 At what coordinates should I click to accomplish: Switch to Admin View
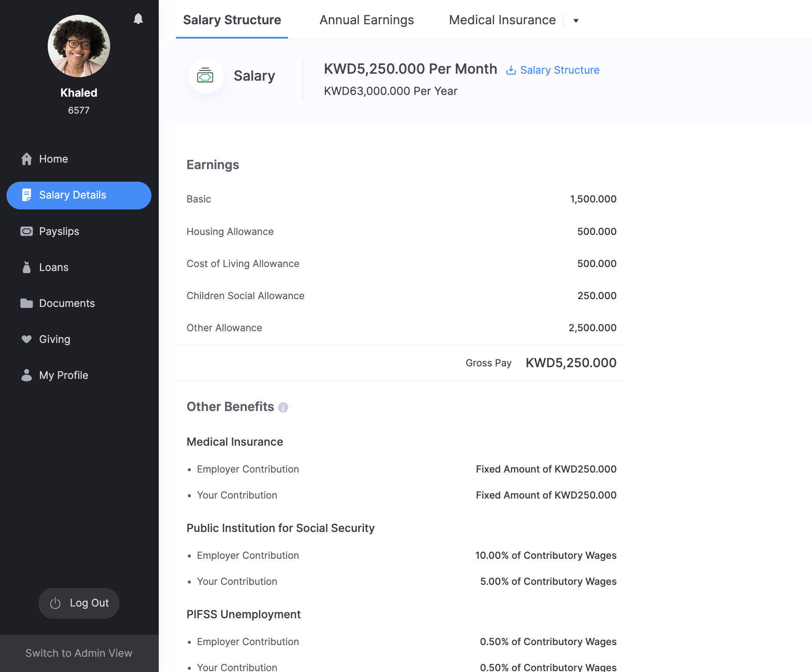pos(79,653)
